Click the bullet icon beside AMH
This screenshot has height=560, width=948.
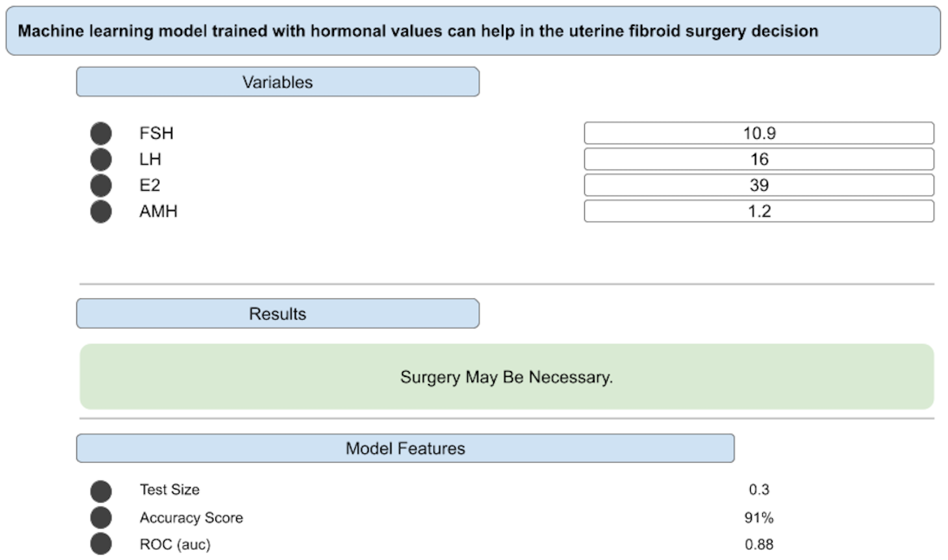pyautogui.click(x=101, y=211)
